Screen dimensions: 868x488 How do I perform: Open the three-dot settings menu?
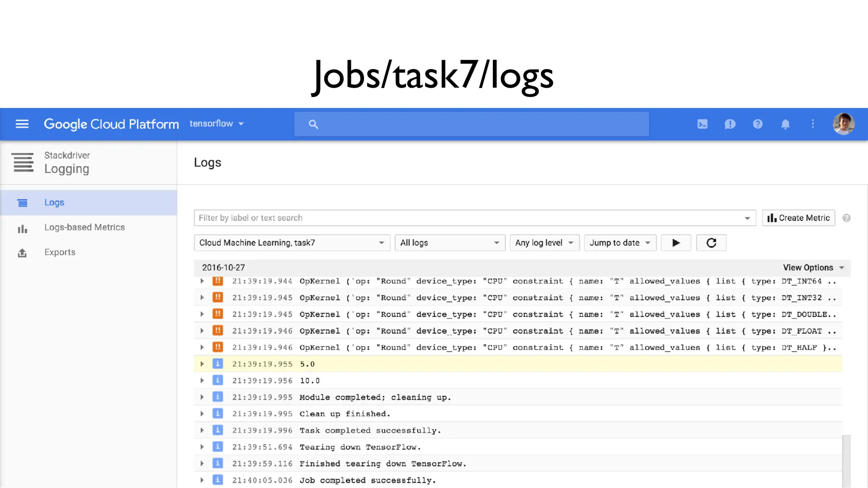click(812, 124)
